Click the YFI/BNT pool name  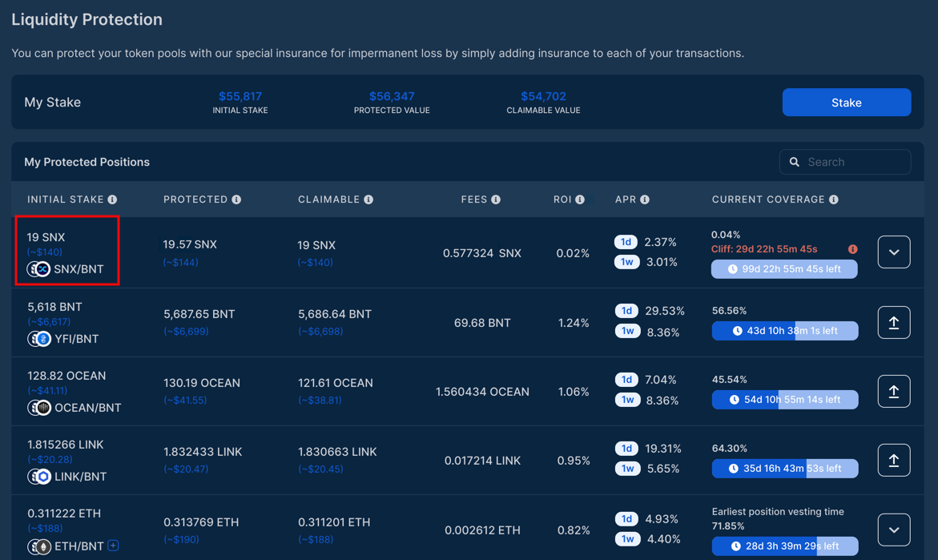(77, 339)
